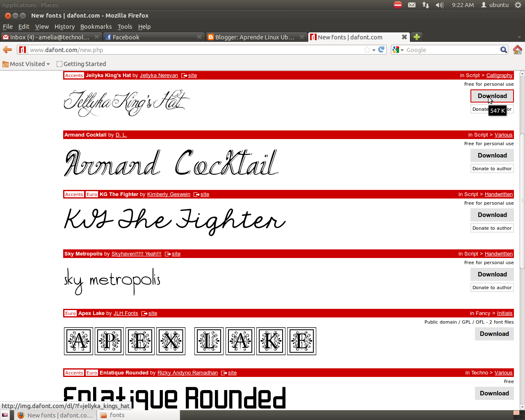Open Rizky Andyno Ramadhan author link

pos(187,373)
